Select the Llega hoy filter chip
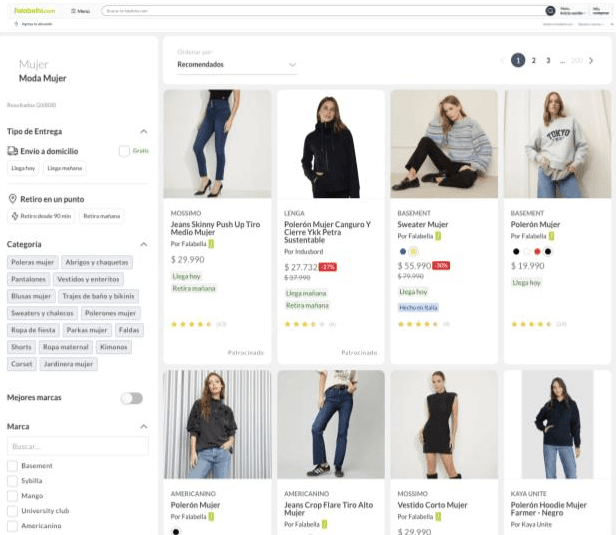The image size is (616, 535). [x=23, y=168]
